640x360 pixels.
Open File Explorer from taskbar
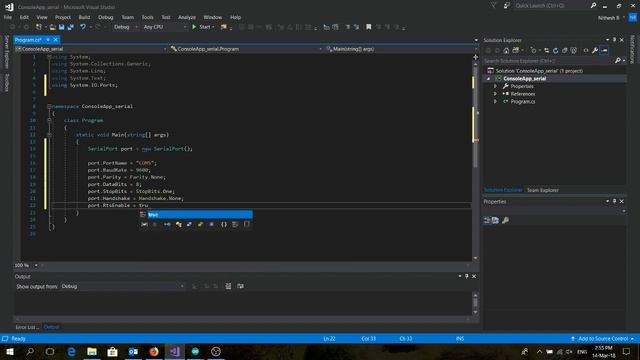pyautogui.click(x=92, y=351)
